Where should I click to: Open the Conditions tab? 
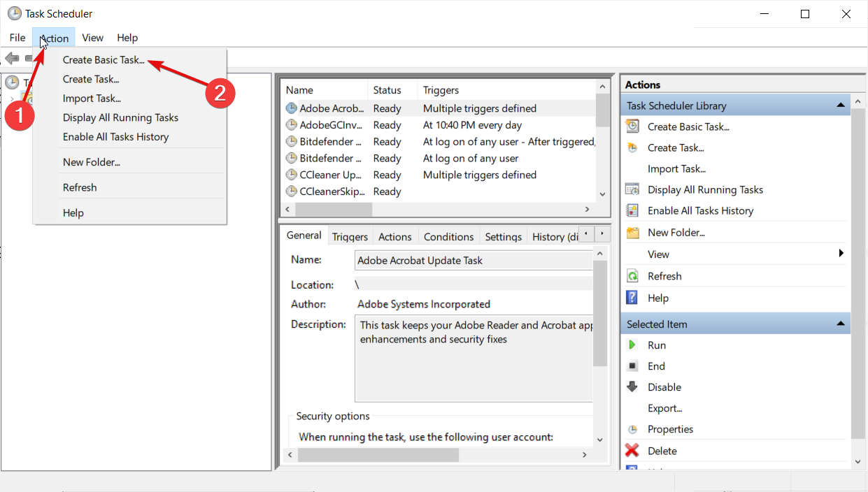click(448, 236)
